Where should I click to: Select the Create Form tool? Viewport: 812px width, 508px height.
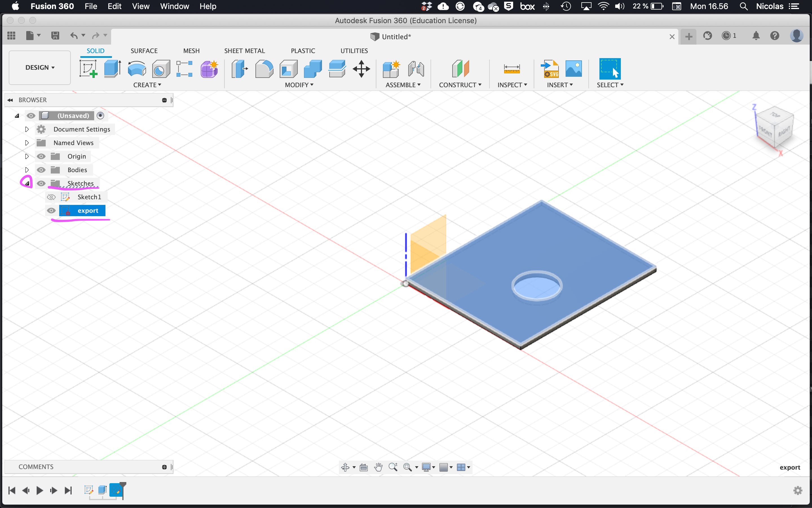tap(209, 69)
